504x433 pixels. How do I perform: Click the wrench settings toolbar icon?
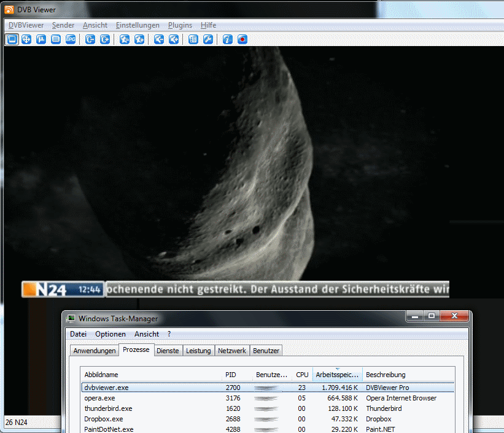(x=208, y=39)
